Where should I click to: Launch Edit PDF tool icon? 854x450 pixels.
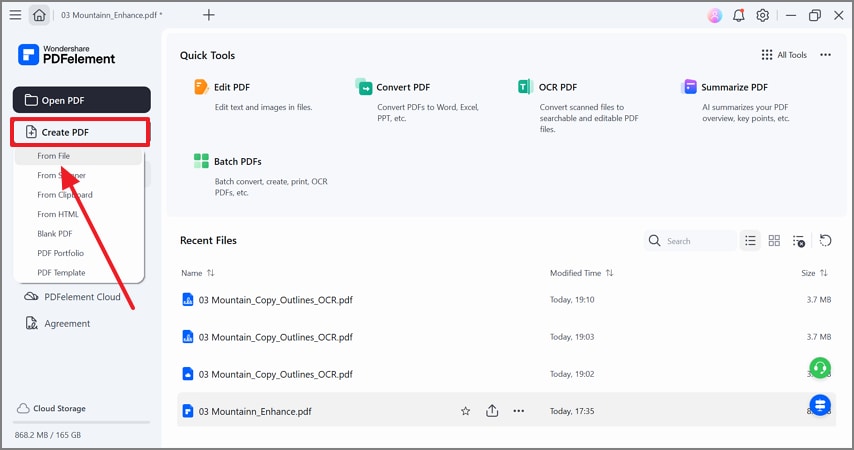point(201,87)
